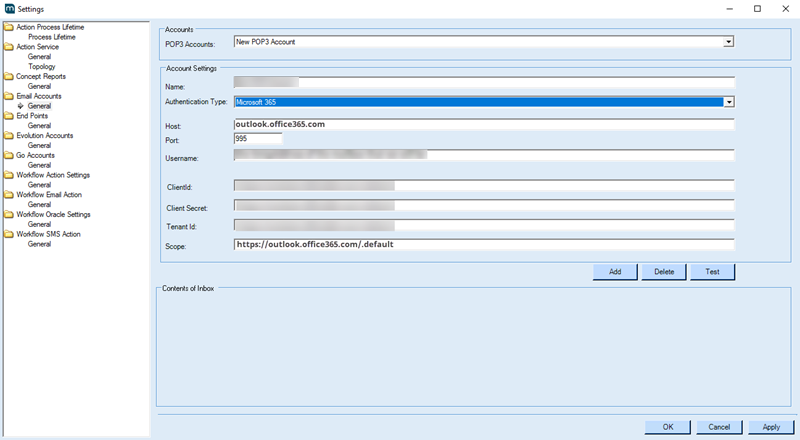The height and width of the screenshot is (440, 800).
Task: Click the Workflow Oracle Settings folder icon
Action: click(x=9, y=214)
